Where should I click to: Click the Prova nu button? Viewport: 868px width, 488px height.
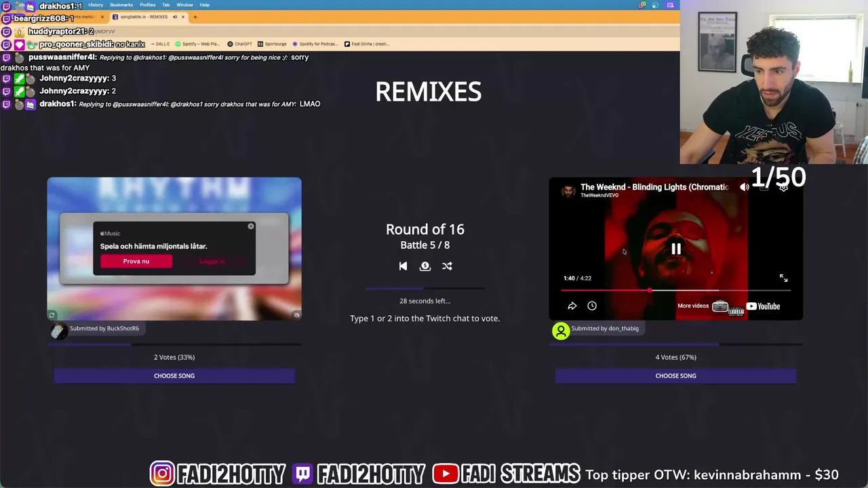(x=136, y=261)
